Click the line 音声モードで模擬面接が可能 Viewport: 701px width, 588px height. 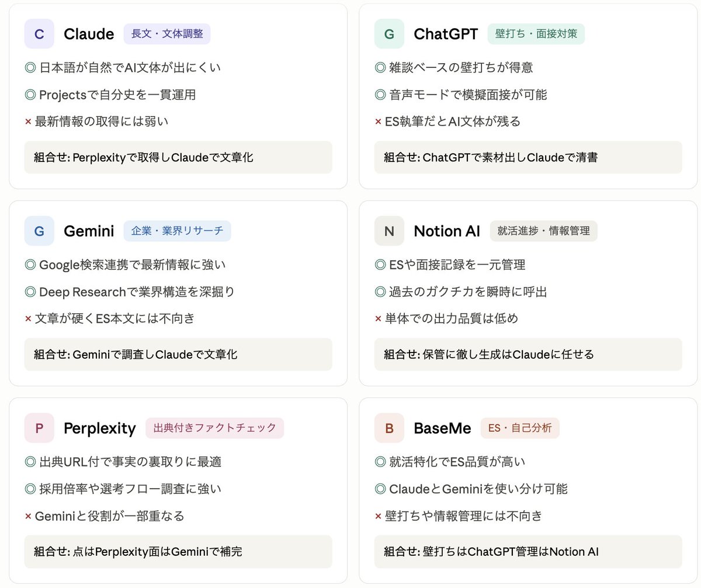461,95
